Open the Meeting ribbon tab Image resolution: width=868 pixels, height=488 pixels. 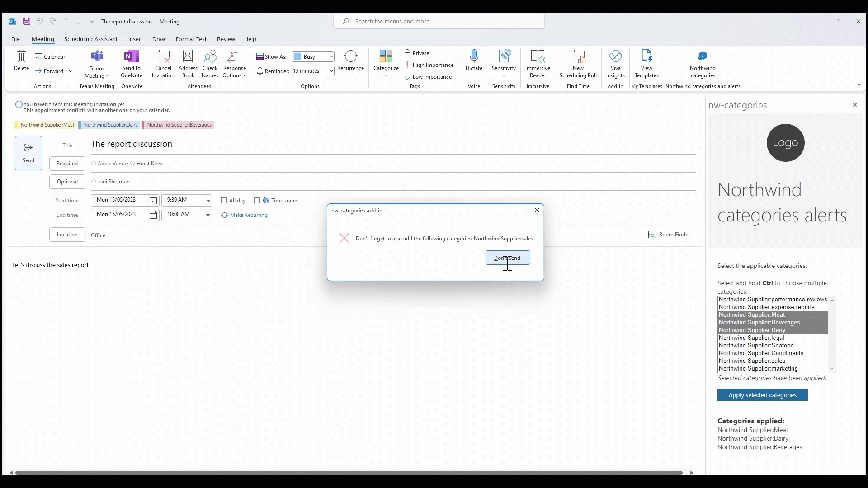point(42,39)
